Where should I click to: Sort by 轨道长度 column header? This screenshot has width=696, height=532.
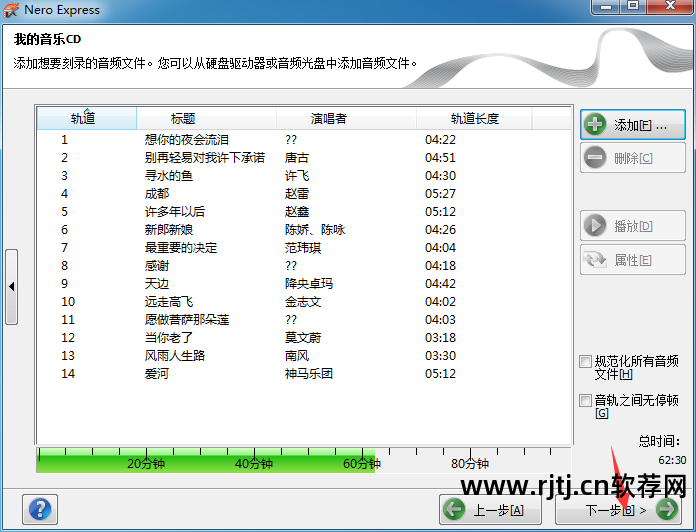pos(474,118)
